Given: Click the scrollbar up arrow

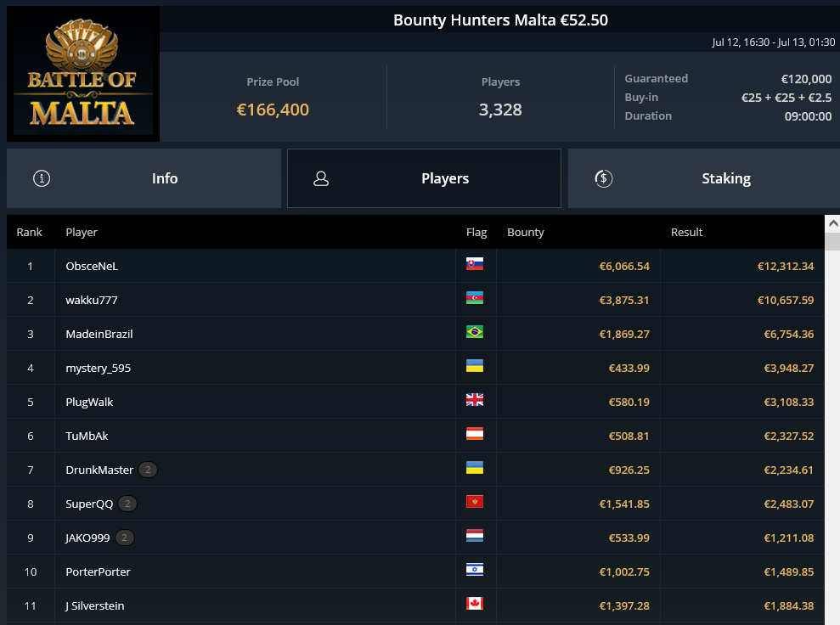Looking at the screenshot, I should click(x=833, y=223).
